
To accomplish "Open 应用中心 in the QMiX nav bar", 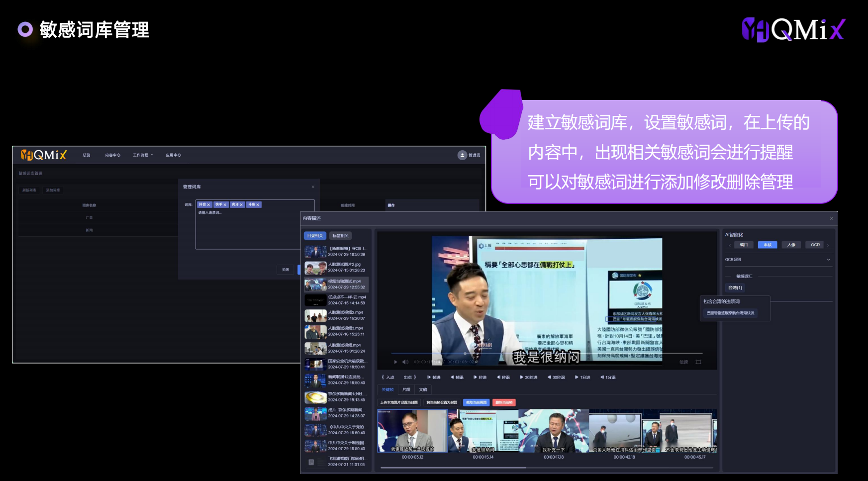I will [x=174, y=155].
